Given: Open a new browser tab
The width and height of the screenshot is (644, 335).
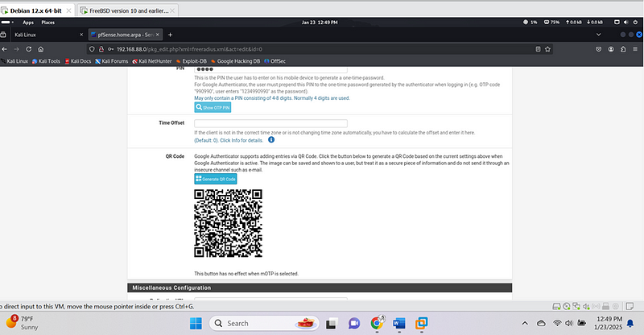Looking at the screenshot, I should [x=170, y=35].
